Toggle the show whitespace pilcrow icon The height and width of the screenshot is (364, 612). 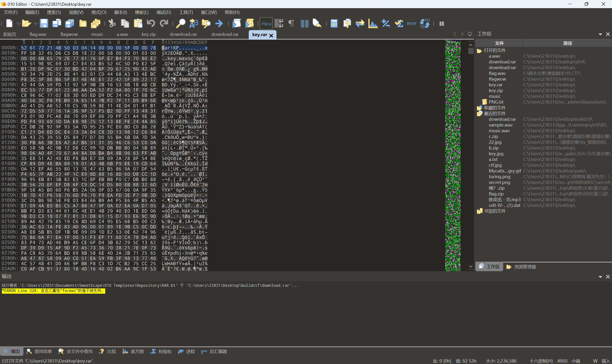291,23
